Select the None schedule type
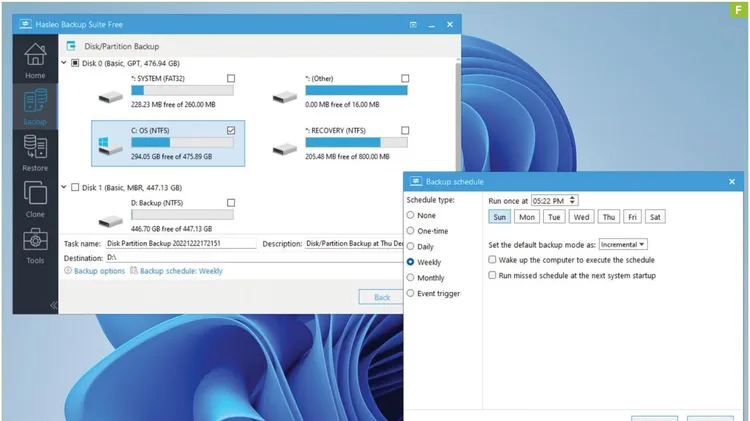This screenshot has width=750, height=421. (x=410, y=215)
